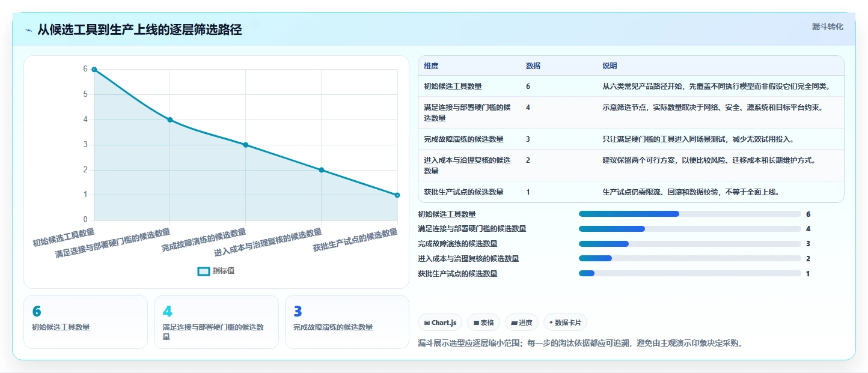Click the 说明 column header
This screenshot has width=868, height=373.
click(x=610, y=66)
